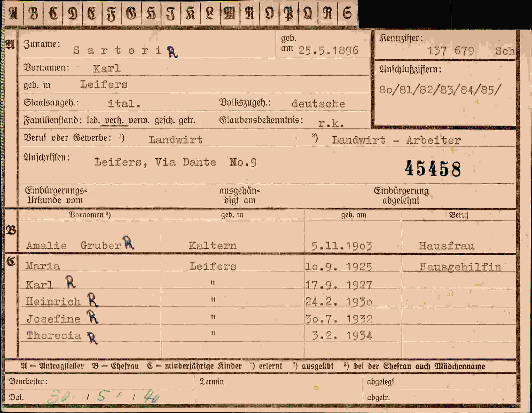
Task: Click the child's name 'Heinrich'
Action: (53, 302)
